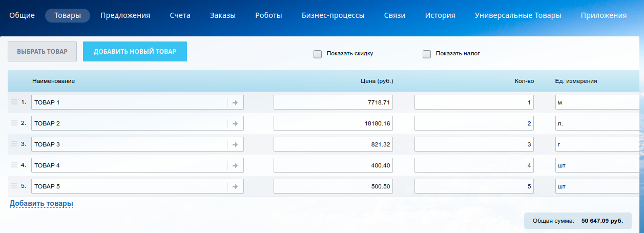Click the ВЫБРАТЬ ТОВАР button
This screenshot has height=233, width=644.
43,52
